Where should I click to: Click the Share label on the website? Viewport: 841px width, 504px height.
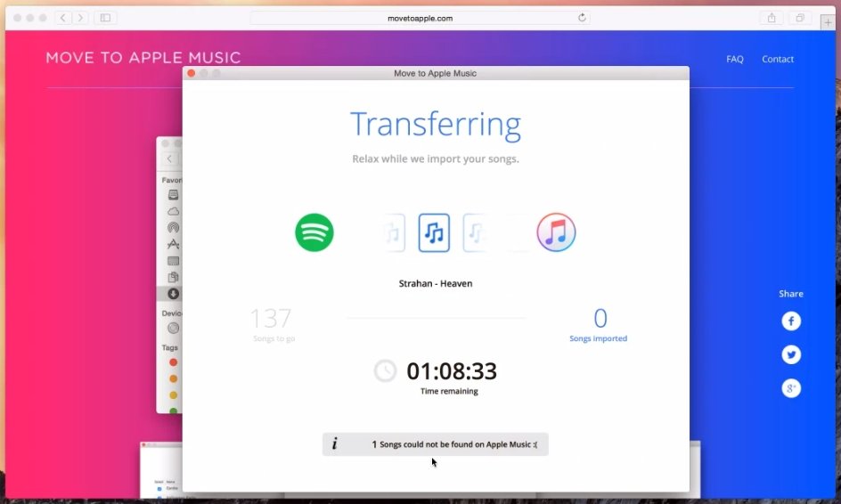coord(791,294)
